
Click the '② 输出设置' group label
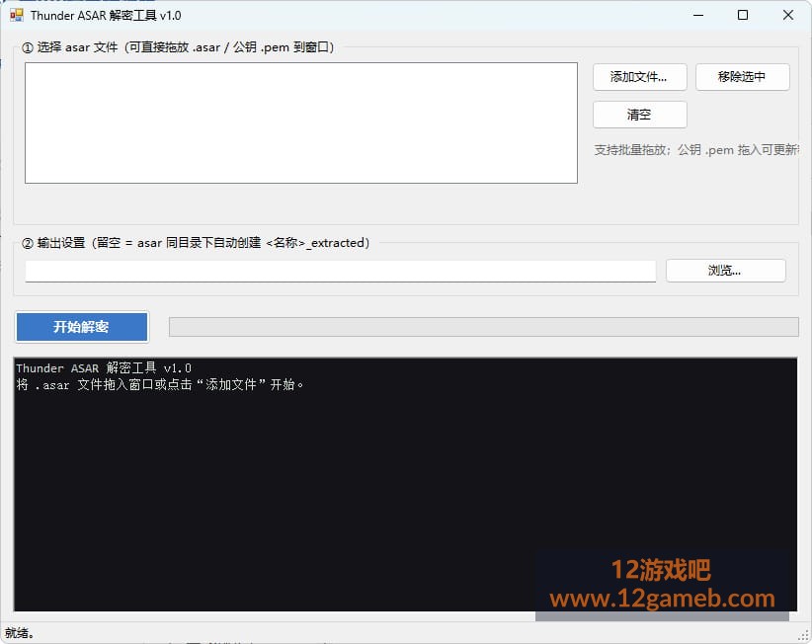pos(196,243)
